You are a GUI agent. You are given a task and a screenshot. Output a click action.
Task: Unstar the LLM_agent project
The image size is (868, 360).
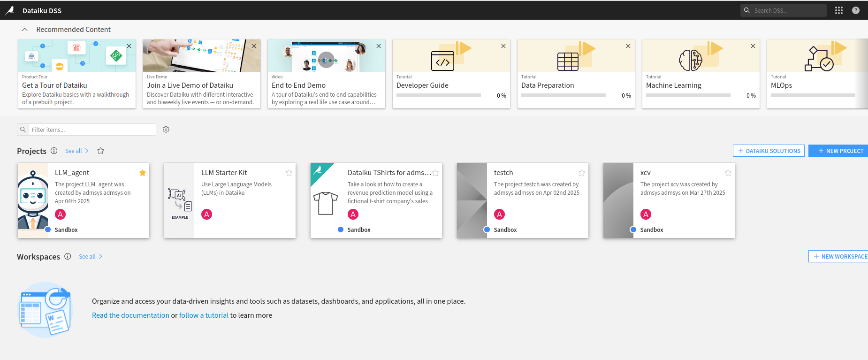pyautogui.click(x=143, y=173)
